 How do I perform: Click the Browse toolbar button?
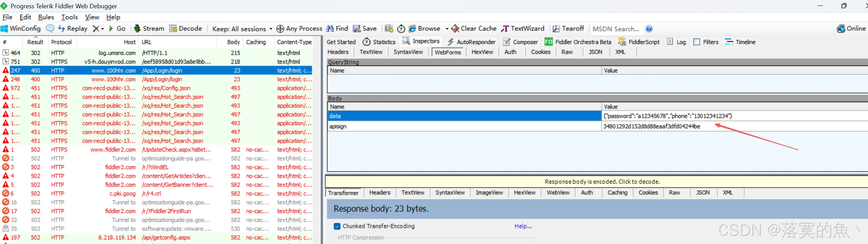coord(424,29)
